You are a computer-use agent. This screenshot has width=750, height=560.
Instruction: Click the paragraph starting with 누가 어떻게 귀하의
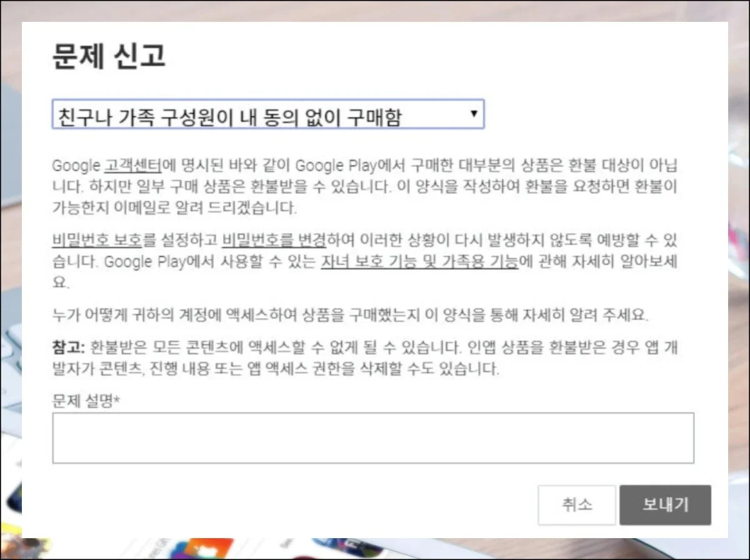click(350, 314)
